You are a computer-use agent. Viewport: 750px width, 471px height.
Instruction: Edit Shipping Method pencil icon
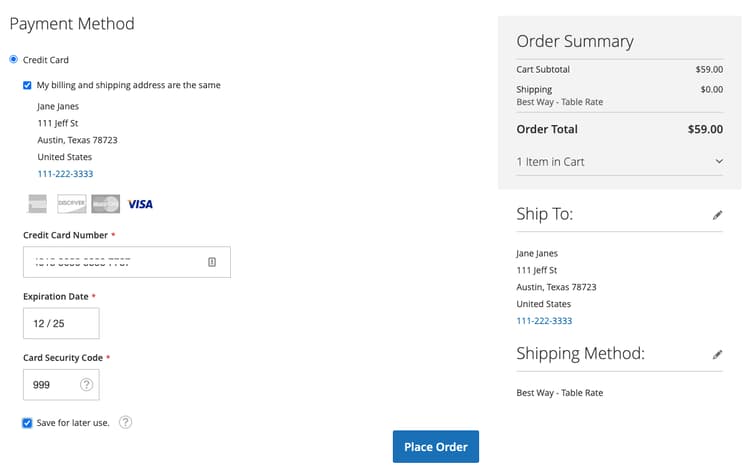pyautogui.click(x=717, y=354)
